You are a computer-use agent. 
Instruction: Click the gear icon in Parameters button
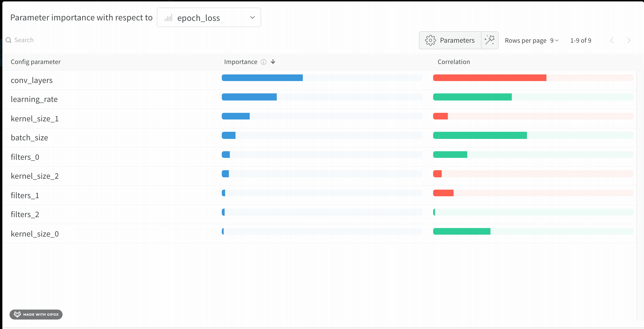(x=430, y=40)
